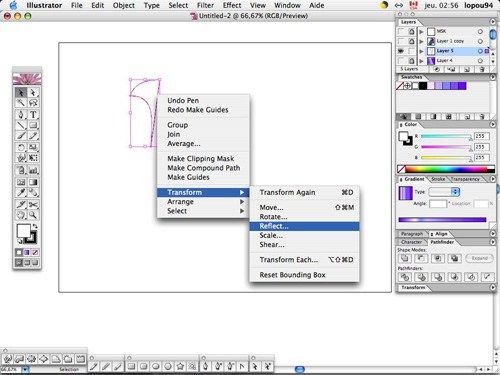Pick the Scissors tool
500x375 pixels.
(33, 204)
